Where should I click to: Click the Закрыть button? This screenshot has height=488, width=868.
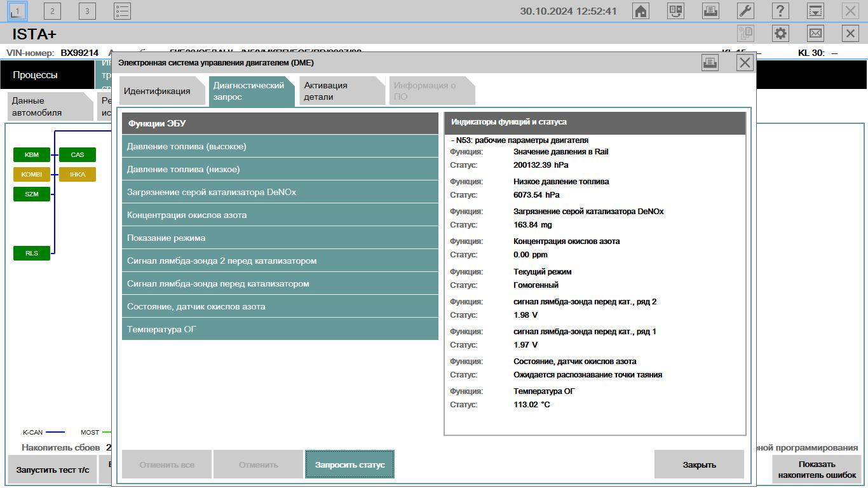click(x=699, y=464)
